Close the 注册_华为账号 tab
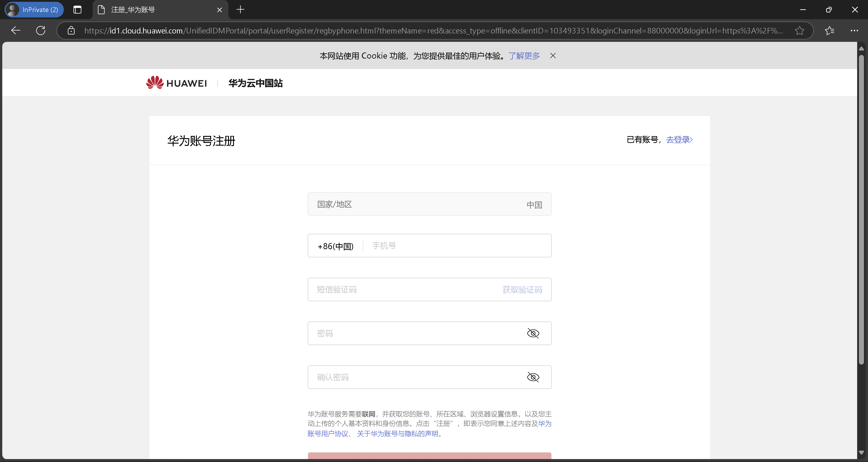 point(219,10)
